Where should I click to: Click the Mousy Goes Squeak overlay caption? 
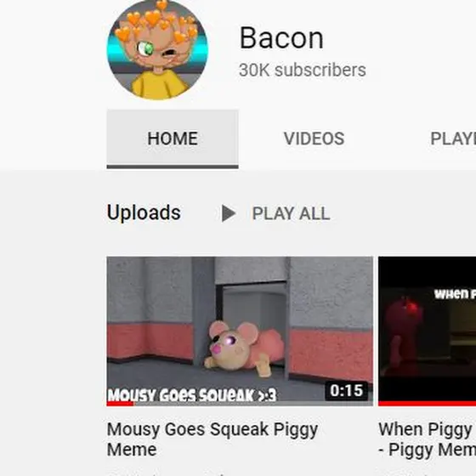[192, 395]
